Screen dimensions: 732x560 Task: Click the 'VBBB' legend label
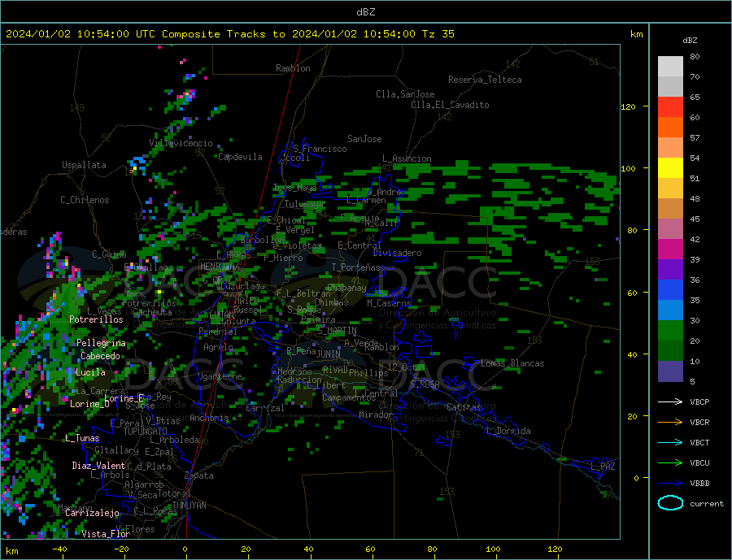point(699,483)
